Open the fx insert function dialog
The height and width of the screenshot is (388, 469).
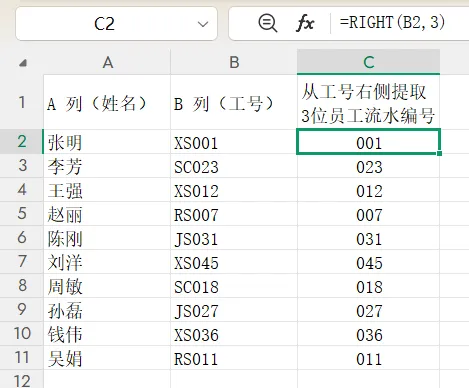point(305,23)
